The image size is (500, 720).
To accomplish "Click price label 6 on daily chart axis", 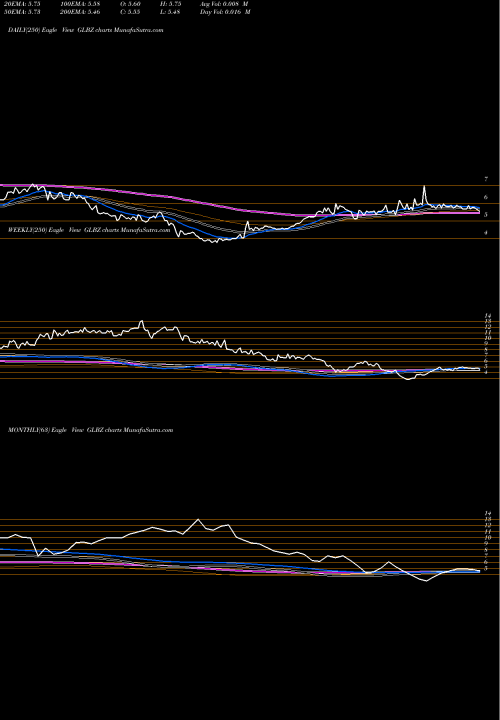I will [486, 197].
